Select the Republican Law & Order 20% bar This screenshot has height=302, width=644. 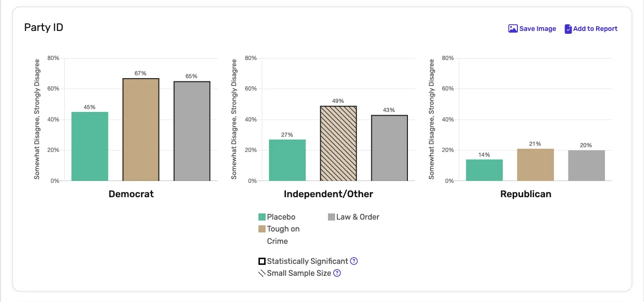point(586,166)
